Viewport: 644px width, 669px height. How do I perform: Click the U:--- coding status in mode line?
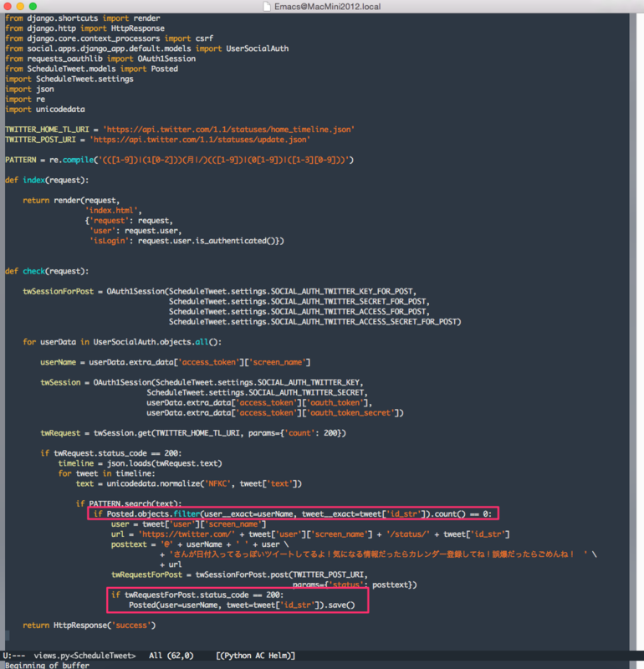pyautogui.click(x=14, y=656)
